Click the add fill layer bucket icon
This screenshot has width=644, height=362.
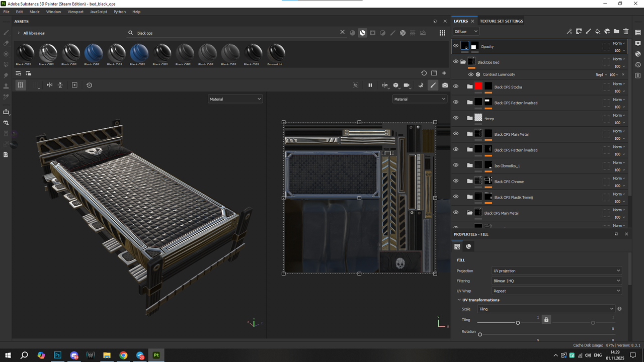tap(598, 31)
